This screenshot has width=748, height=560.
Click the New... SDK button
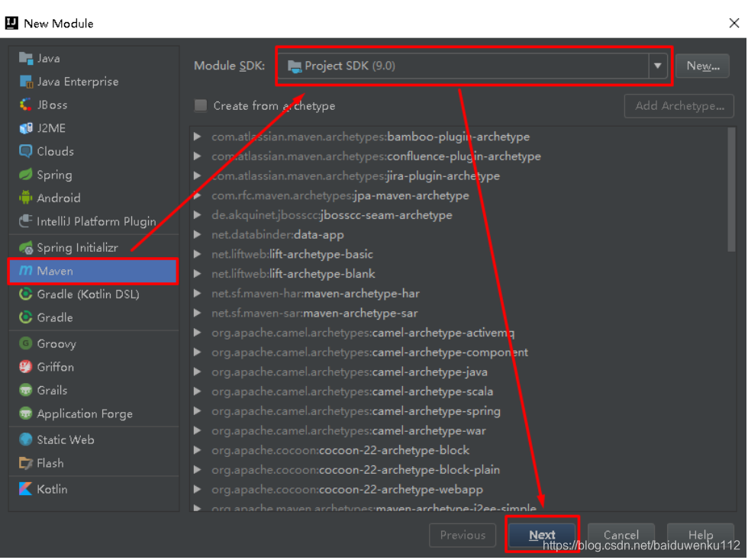pos(702,66)
